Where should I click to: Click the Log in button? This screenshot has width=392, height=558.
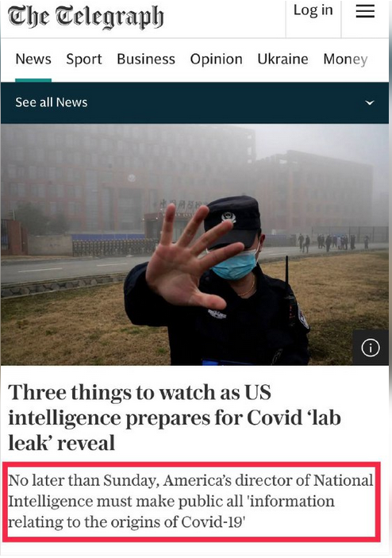pos(313,10)
